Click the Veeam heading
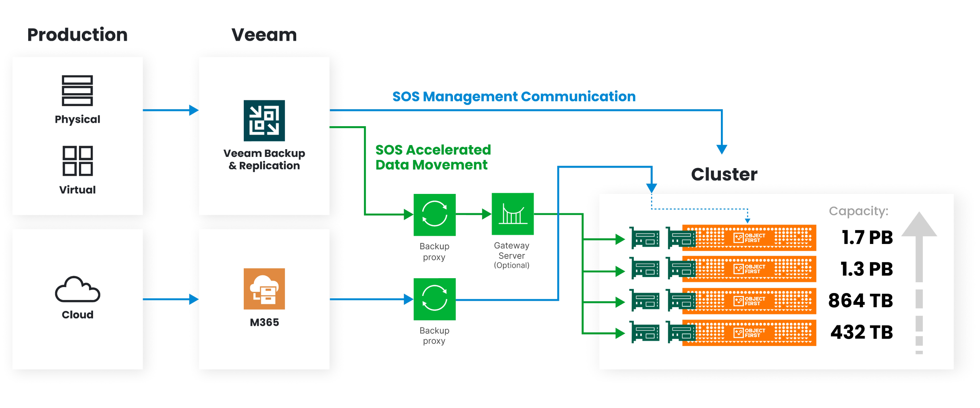Image resolution: width=980 pixels, height=408 pixels. click(264, 35)
